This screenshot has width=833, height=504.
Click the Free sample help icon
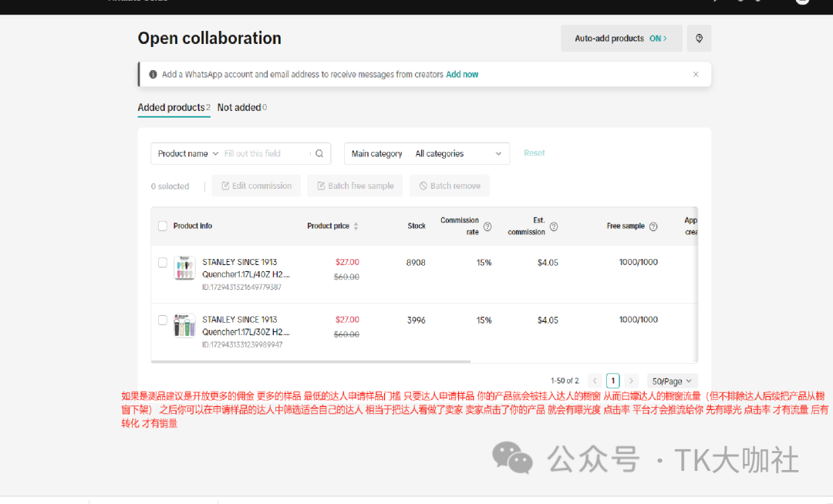pos(653,227)
